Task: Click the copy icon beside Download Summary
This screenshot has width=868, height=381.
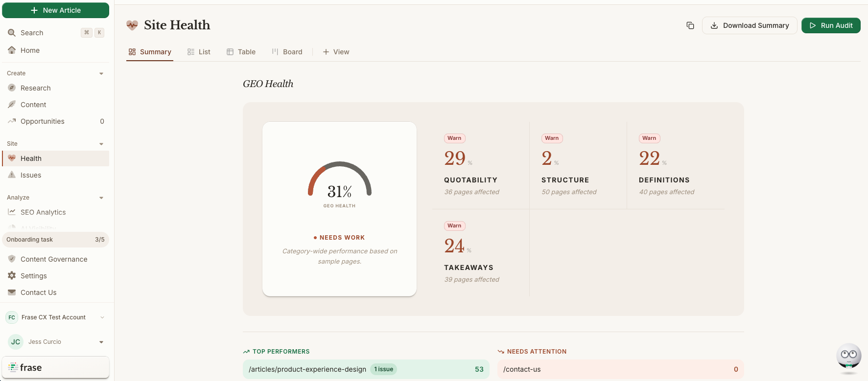Action: 690,25
